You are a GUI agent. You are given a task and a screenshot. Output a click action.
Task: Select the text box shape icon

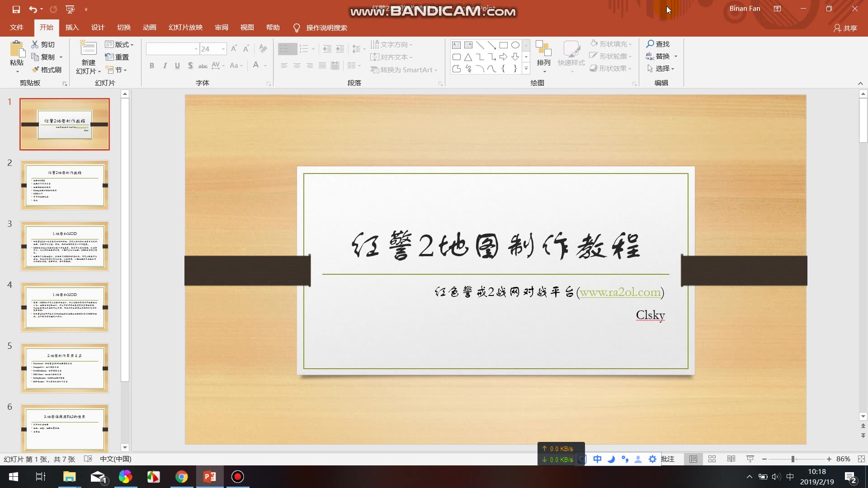[457, 45]
